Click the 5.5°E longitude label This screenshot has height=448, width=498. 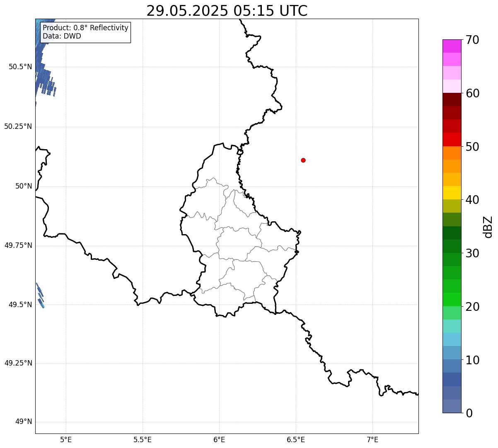(x=143, y=440)
